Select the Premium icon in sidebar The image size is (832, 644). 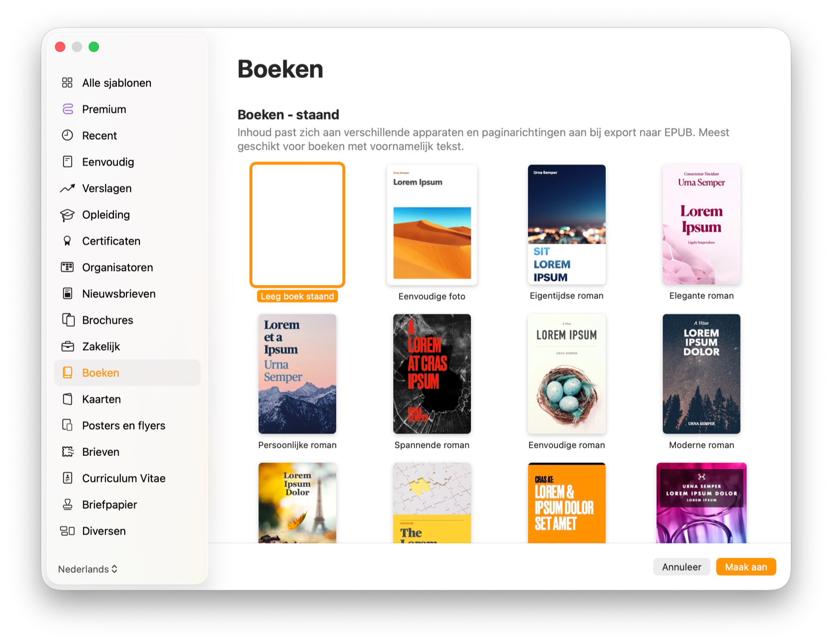click(x=67, y=109)
